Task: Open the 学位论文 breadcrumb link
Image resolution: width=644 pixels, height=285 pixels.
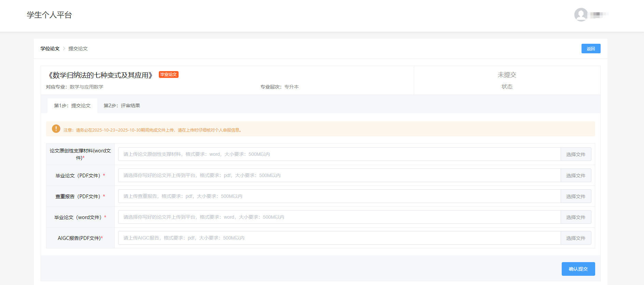Action: tap(50, 49)
